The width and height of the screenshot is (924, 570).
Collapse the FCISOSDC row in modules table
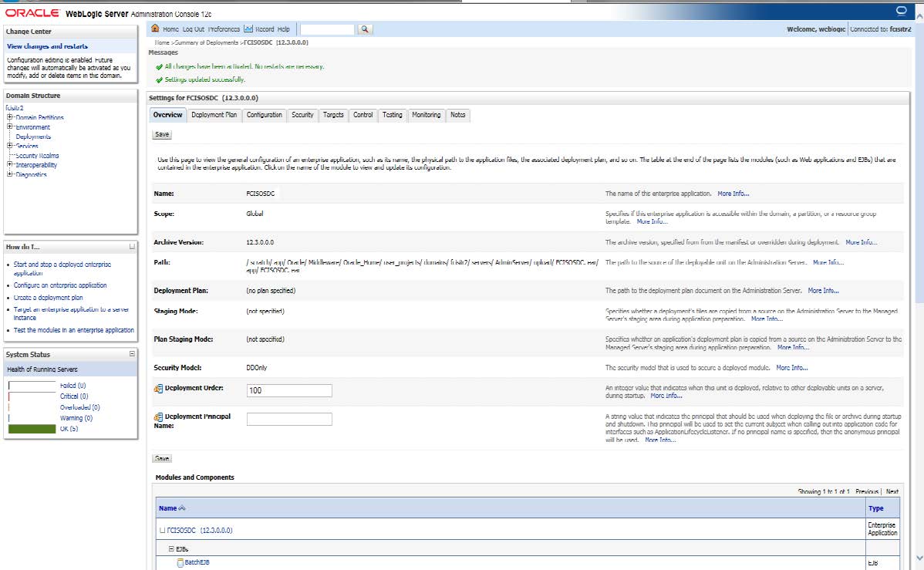[x=162, y=530]
